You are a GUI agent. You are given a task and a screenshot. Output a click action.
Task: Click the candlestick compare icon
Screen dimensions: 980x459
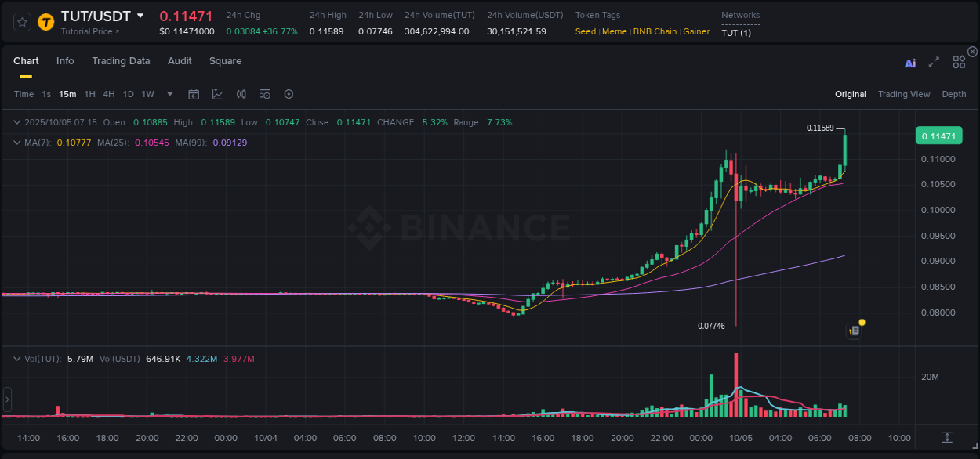(x=241, y=94)
